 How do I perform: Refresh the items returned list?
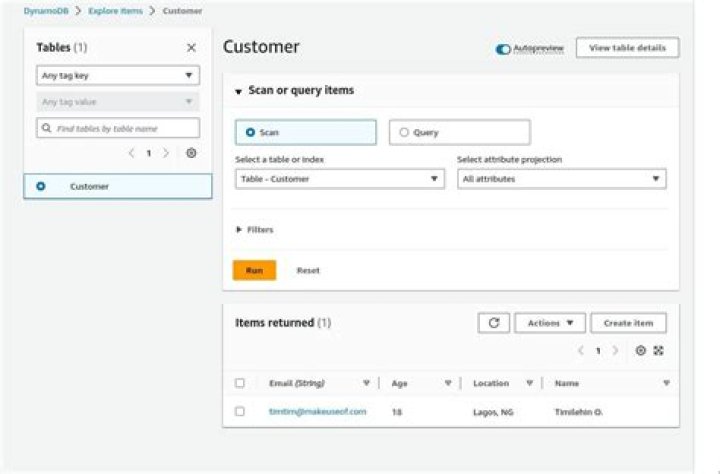tap(494, 323)
